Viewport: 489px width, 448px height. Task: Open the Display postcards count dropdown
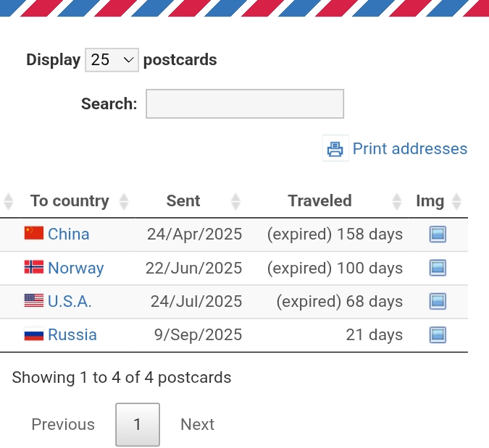(x=112, y=60)
